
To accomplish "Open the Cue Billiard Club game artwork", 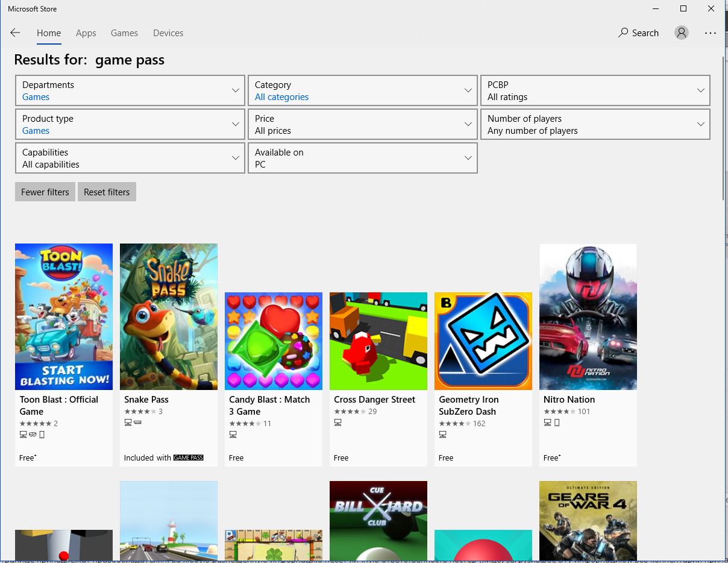I will (x=378, y=520).
